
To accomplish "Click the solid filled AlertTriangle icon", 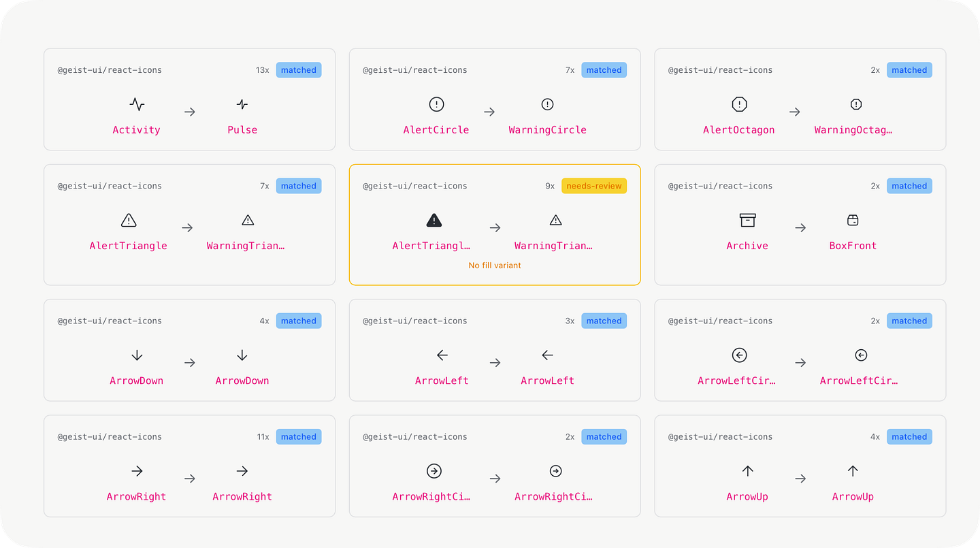I will pyautogui.click(x=434, y=220).
